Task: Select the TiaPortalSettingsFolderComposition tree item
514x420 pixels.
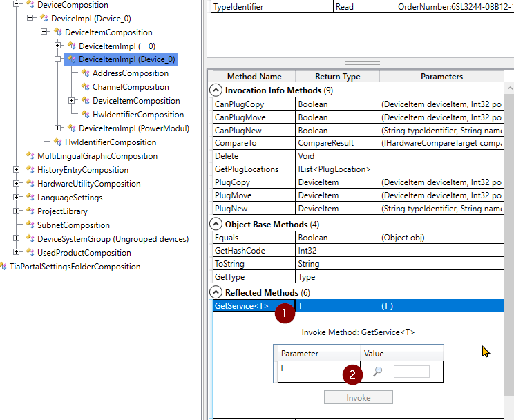Action: 75,266
